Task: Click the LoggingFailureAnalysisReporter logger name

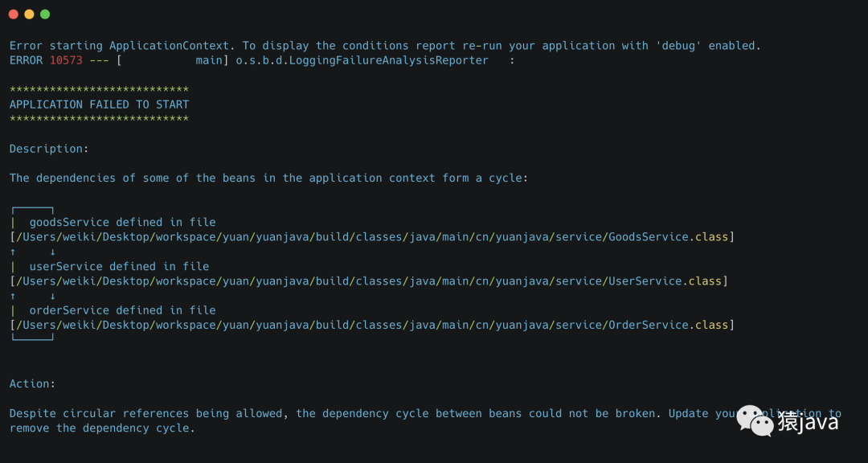Action: point(362,60)
